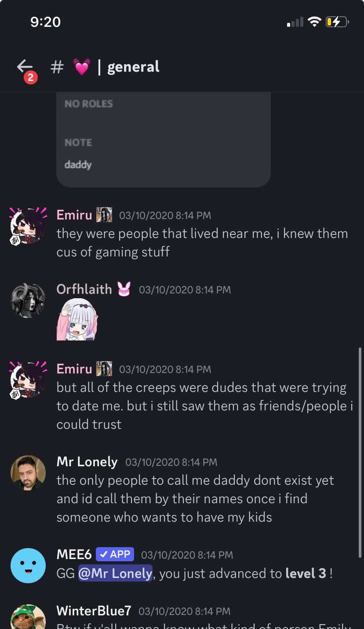
Task: Tap WinterBlue7's cat avatar
Action: [28, 617]
